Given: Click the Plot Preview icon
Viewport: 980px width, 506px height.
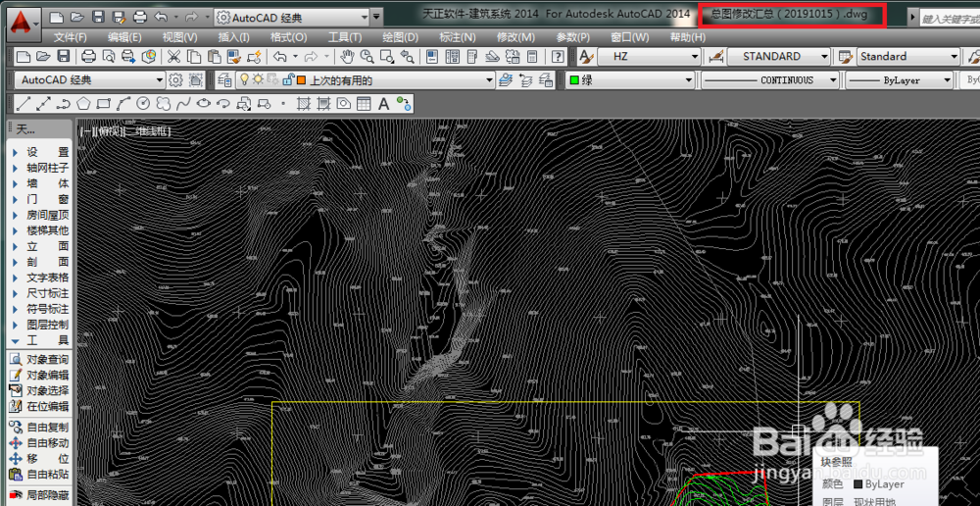Looking at the screenshot, I should point(109,57).
